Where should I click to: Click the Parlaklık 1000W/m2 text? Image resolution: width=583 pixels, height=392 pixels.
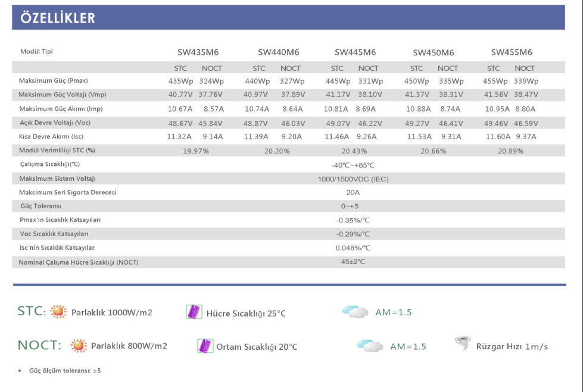111,312
